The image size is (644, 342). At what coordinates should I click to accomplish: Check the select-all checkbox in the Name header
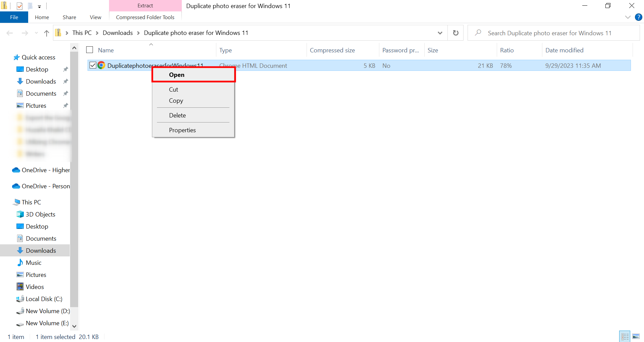89,49
